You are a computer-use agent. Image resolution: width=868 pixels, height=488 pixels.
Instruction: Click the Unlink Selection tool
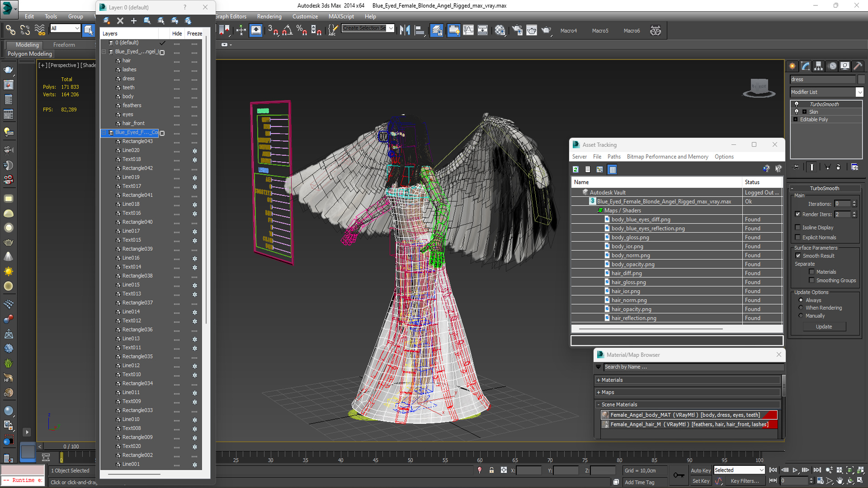click(x=25, y=30)
